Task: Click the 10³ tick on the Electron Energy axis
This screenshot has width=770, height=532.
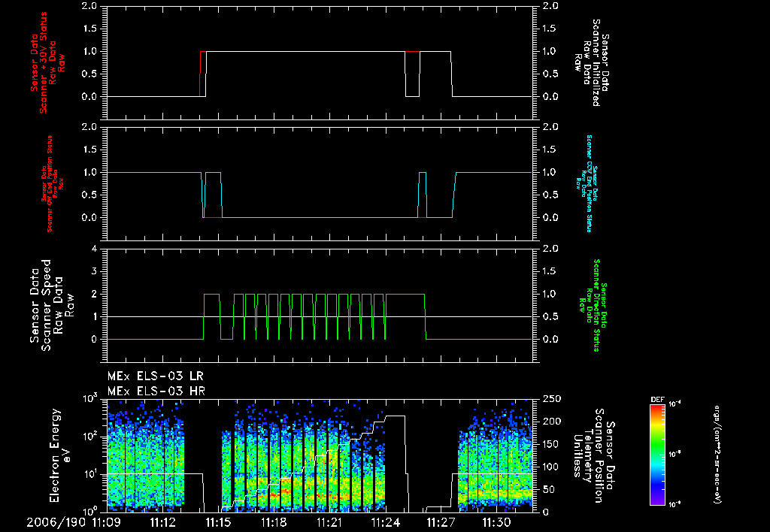Action: 90,398
